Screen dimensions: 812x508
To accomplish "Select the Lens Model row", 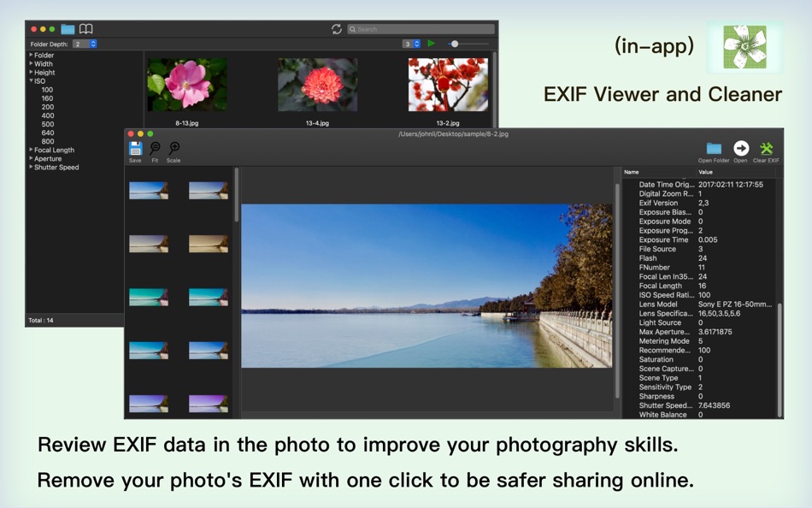I will click(x=702, y=304).
